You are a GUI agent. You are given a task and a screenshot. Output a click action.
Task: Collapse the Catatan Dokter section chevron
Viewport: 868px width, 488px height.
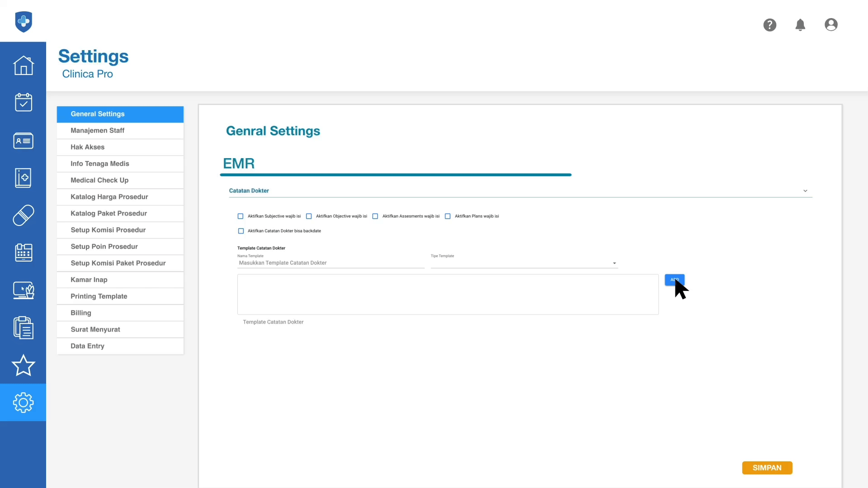[805, 191]
